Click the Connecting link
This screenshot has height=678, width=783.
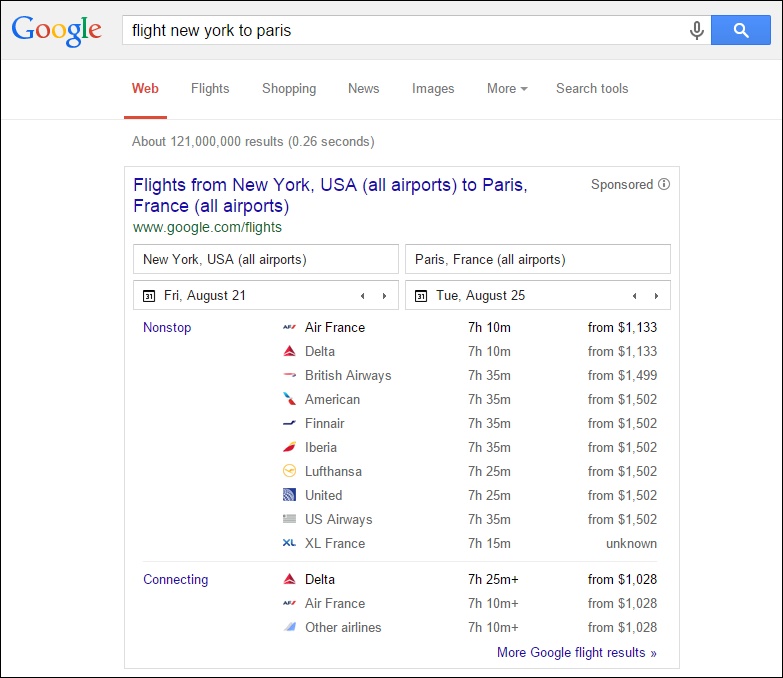(175, 579)
